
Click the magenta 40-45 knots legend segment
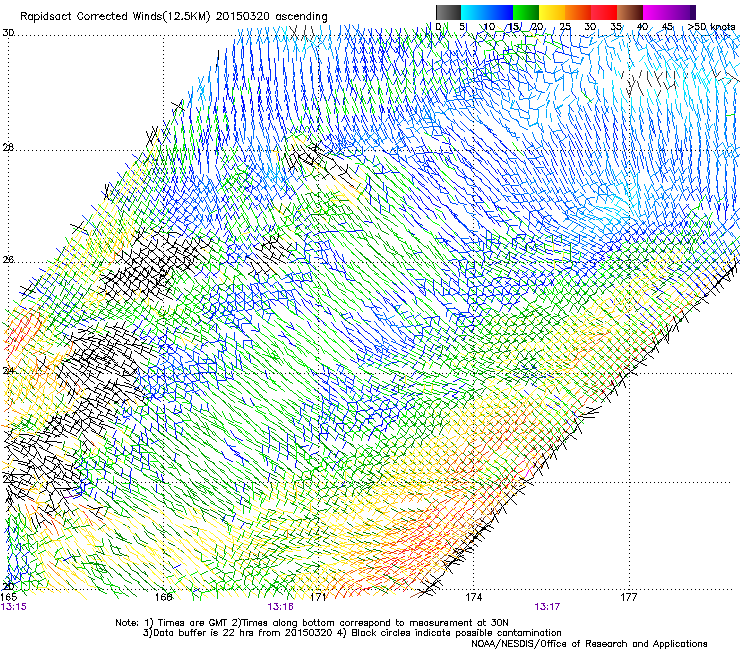coord(656,12)
